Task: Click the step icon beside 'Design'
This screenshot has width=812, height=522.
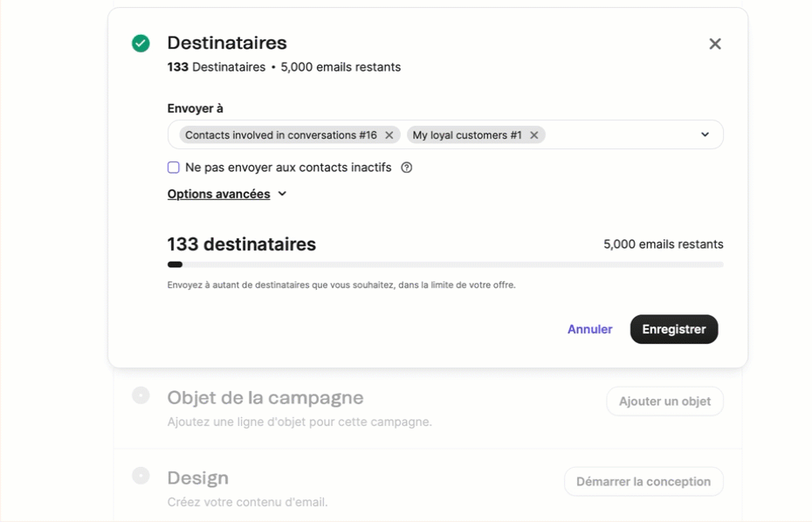Action: click(x=141, y=476)
